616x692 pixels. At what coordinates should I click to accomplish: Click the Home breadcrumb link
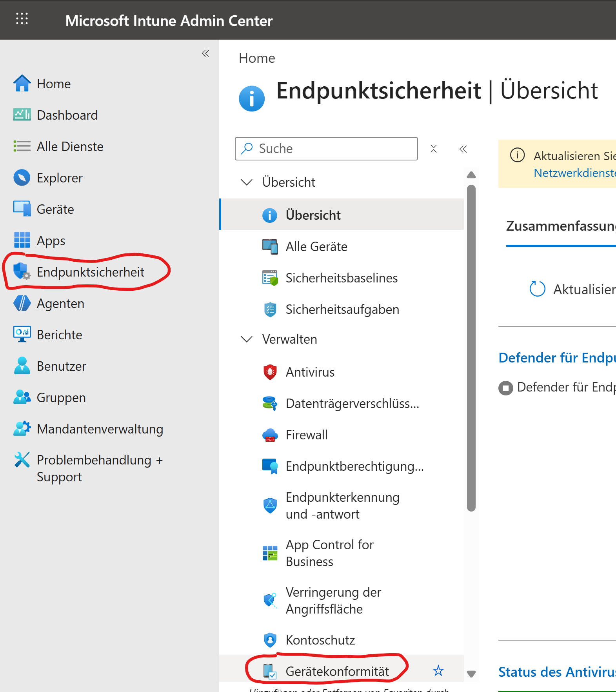click(257, 58)
